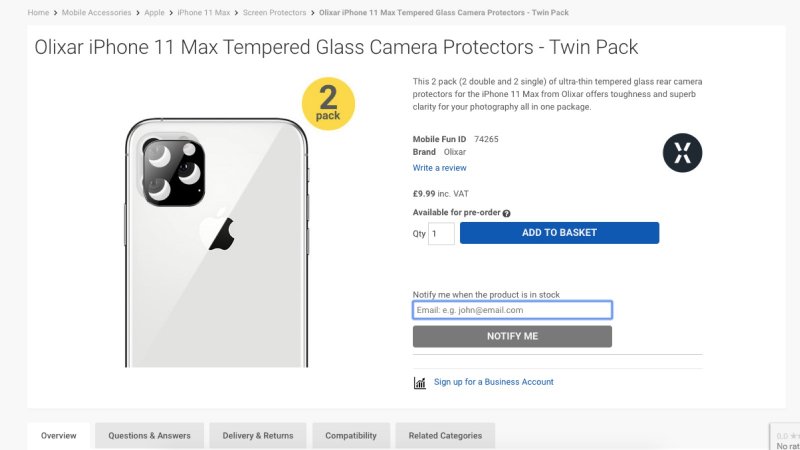Show the Compatibility tab
The image size is (800, 450).
[x=351, y=436]
